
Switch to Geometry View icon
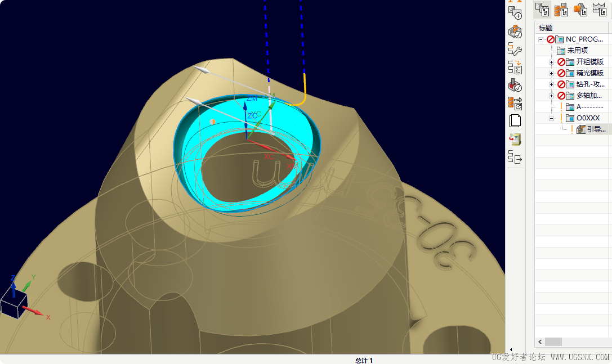[x=580, y=10]
